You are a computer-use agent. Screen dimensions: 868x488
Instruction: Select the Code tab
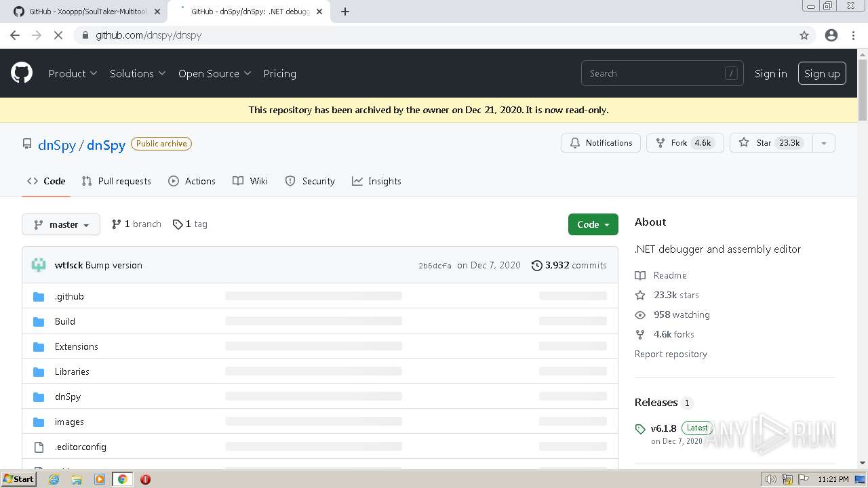click(x=46, y=181)
